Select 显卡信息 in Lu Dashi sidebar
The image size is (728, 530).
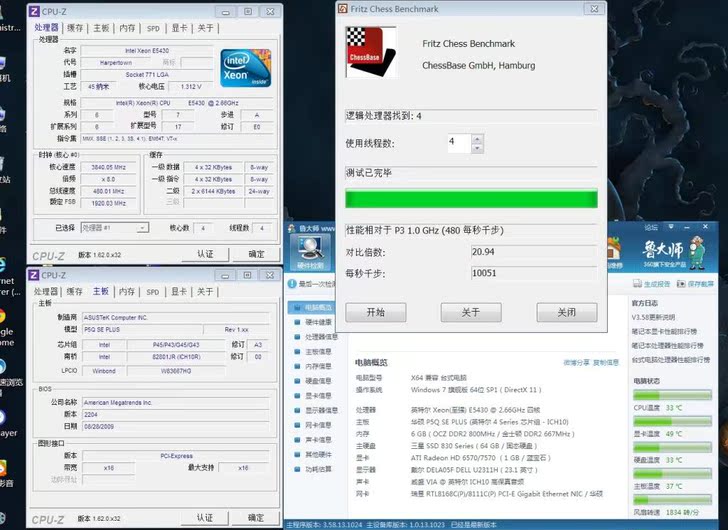(x=313, y=395)
